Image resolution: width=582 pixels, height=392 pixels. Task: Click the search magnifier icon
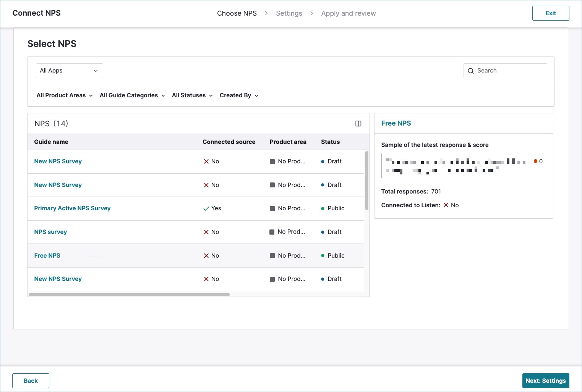click(471, 71)
